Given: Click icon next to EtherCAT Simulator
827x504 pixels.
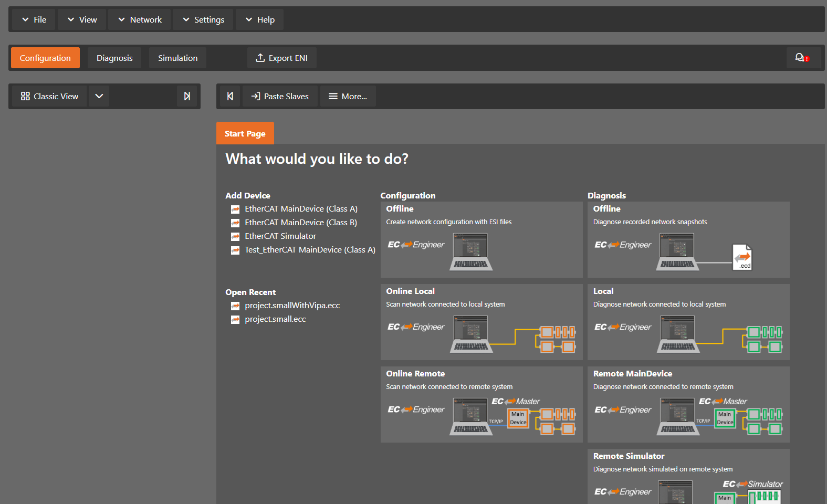Looking at the screenshot, I should click(235, 237).
